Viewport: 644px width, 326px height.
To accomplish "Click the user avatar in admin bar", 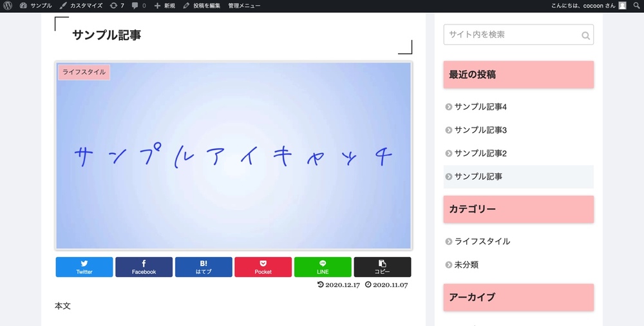I will tap(623, 6).
